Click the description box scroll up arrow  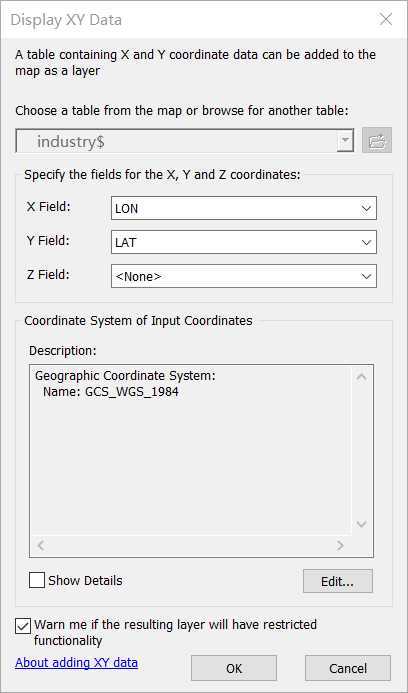pos(362,377)
